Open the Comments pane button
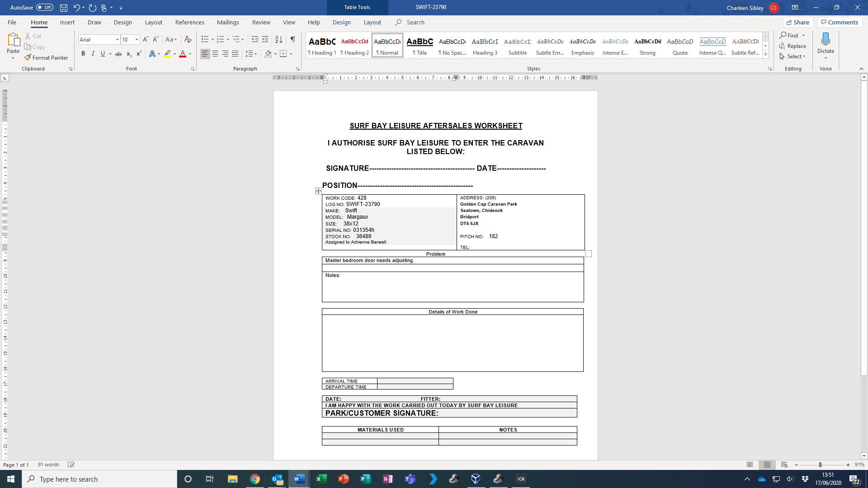The image size is (868, 488). click(x=840, y=22)
